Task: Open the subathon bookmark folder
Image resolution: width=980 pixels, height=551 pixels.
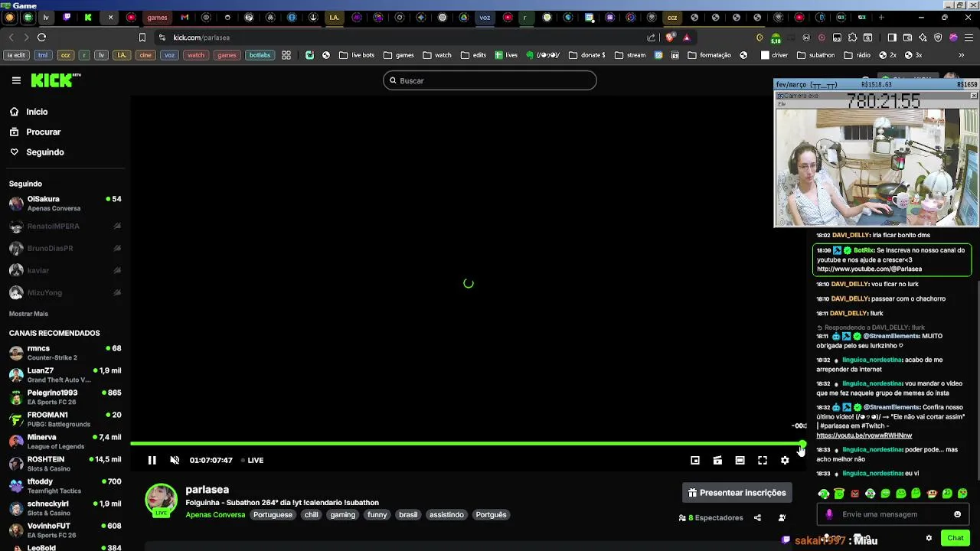Action: click(x=816, y=55)
